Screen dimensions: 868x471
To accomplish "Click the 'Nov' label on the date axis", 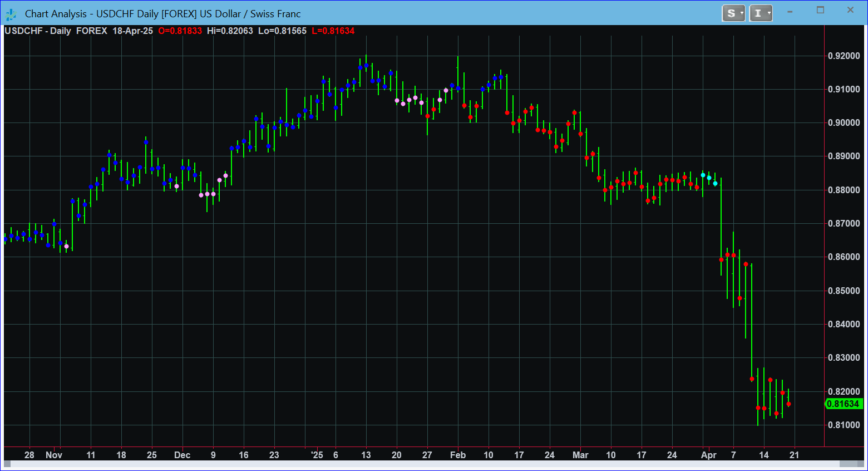I will point(54,455).
